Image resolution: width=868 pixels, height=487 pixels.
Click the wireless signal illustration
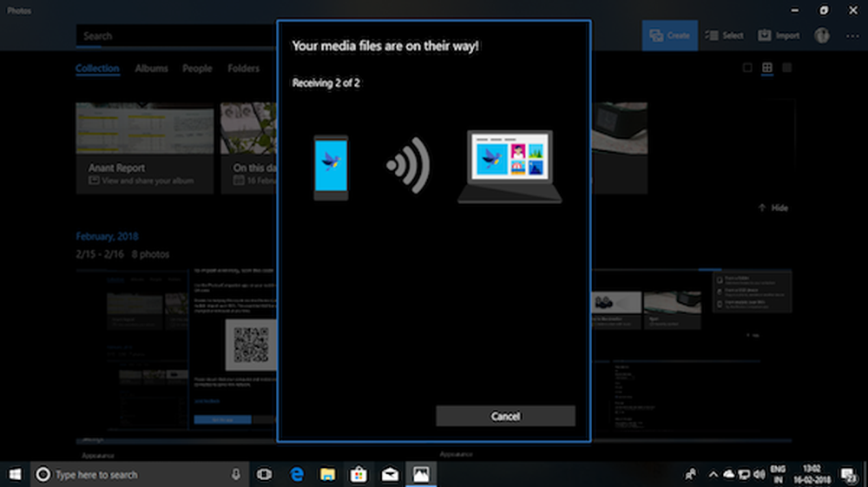[x=409, y=165]
